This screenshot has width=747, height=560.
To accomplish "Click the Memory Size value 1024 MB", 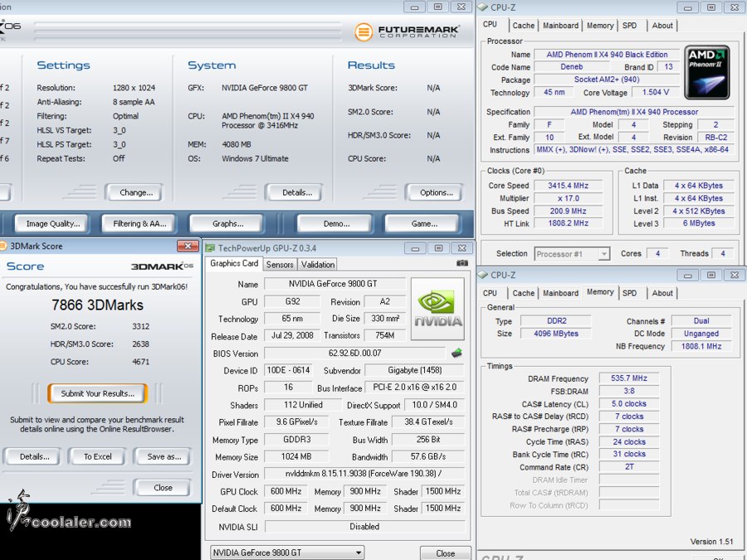I will (x=296, y=456).
